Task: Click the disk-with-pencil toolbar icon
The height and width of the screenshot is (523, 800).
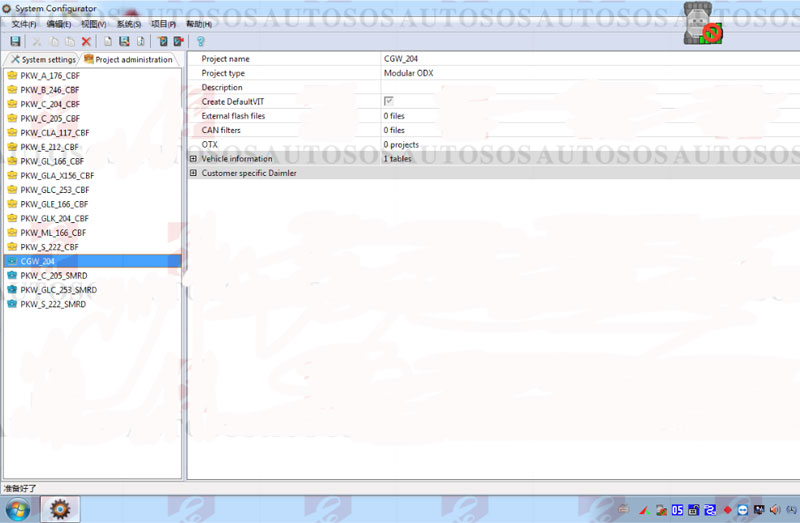Action: click(124, 42)
